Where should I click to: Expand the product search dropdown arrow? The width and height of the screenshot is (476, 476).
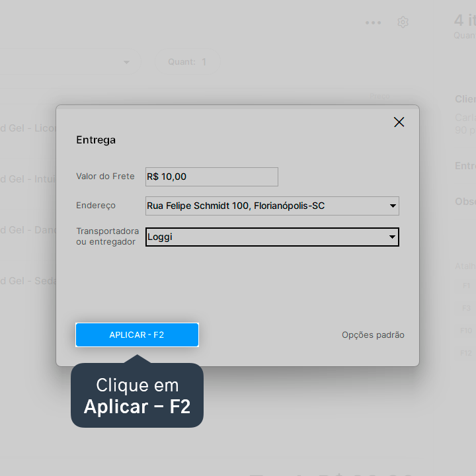tap(126, 62)
